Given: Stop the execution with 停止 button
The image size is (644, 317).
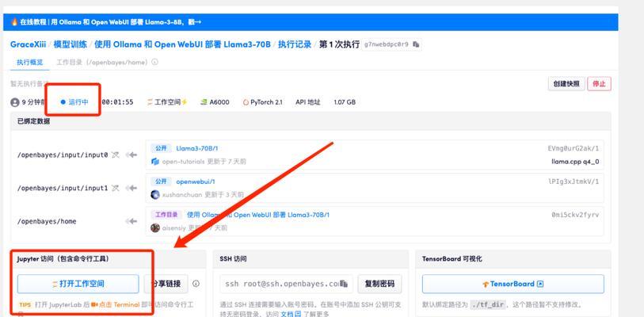Looking at the screenshot, I should coord(599,84).
